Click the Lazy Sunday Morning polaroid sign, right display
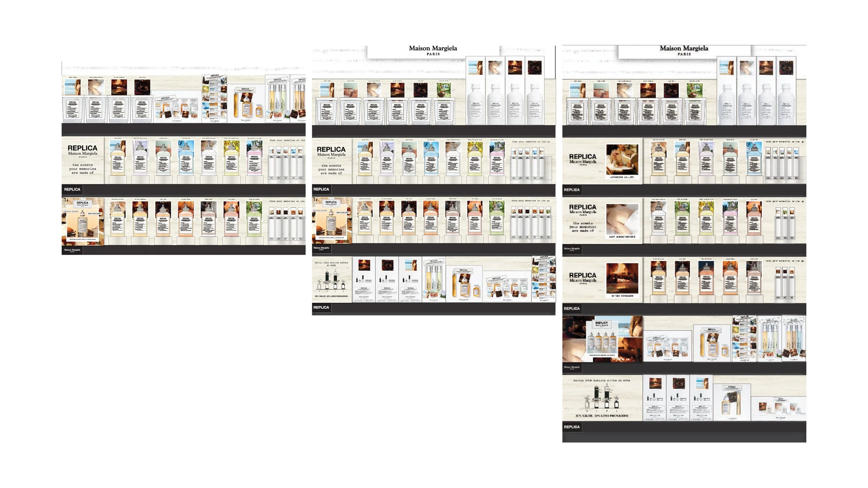 [622, 221]
